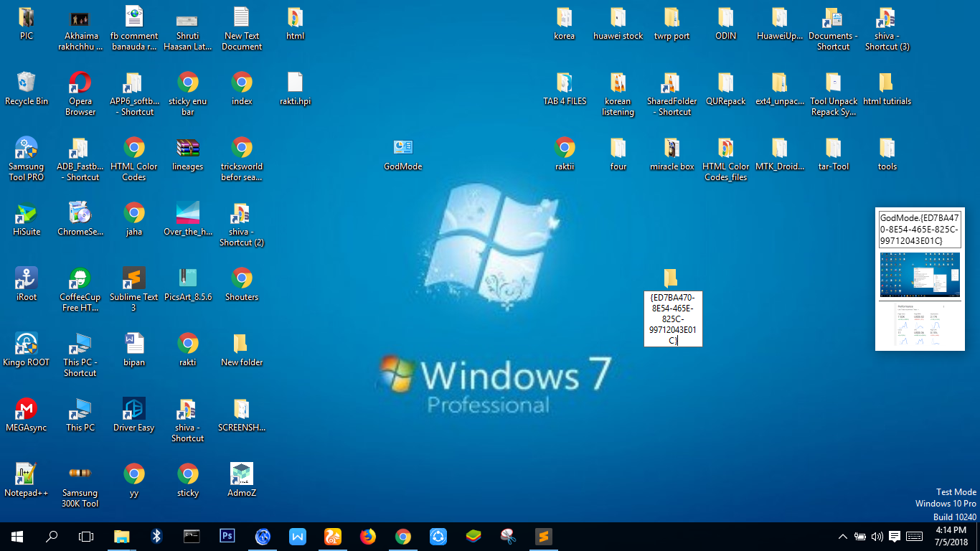
Task: Select the MEGAsync desktop icon
Action: tap(27, 415)
